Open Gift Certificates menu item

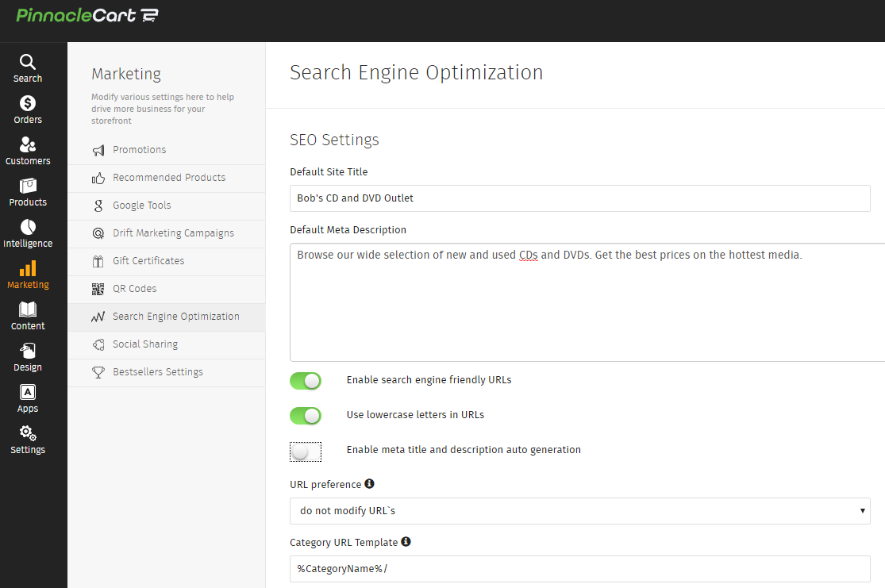pos(167,261)
